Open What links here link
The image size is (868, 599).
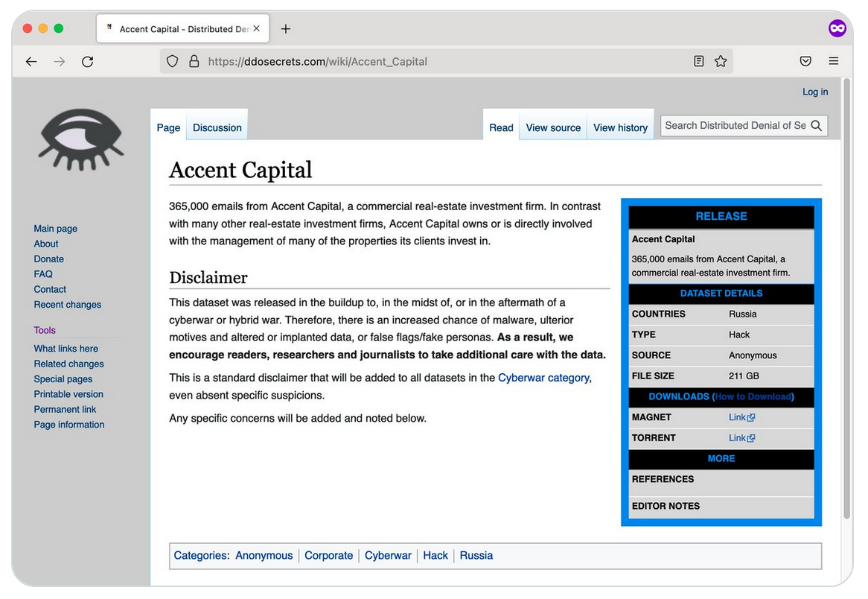tap(66, 349)
